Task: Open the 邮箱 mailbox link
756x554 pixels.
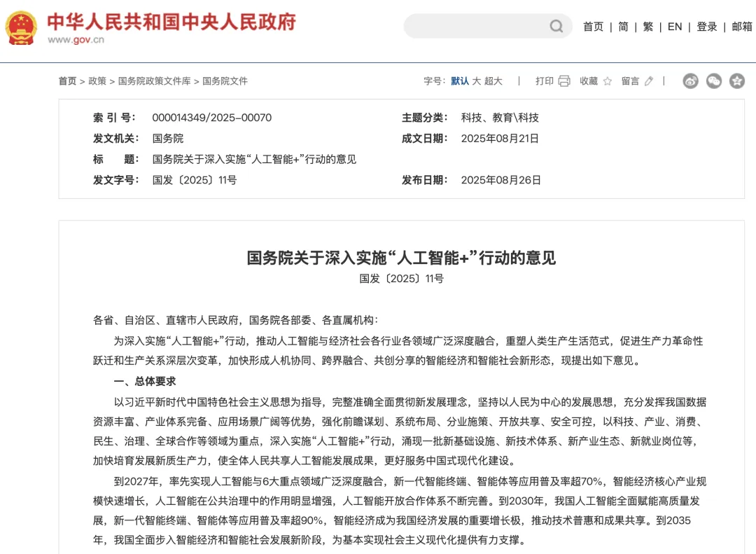Action: pyautogui.click(x=741, y=26)
